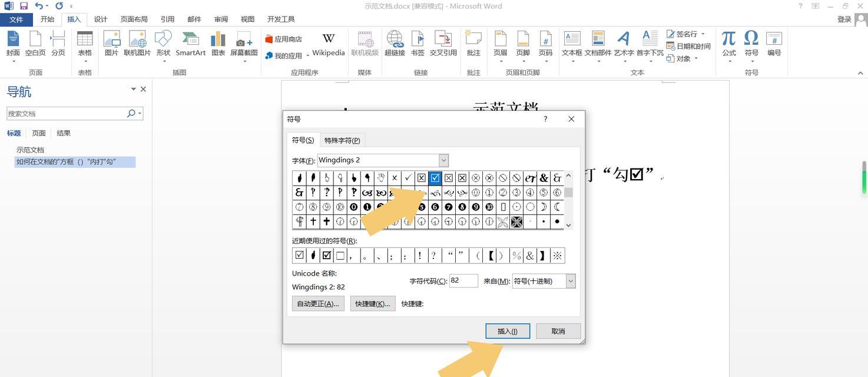This screenshot has height=377, width=868.
Task: Click the Cancel (取消) button
Action: click(558, 331)
